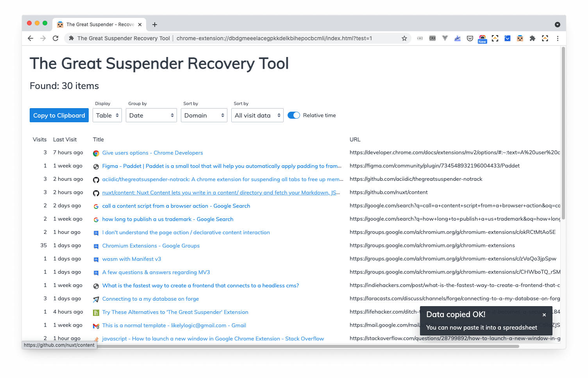Screen dimensions: 588x378
Task: Open a new tab with plus button
Action: click(155, 25)
